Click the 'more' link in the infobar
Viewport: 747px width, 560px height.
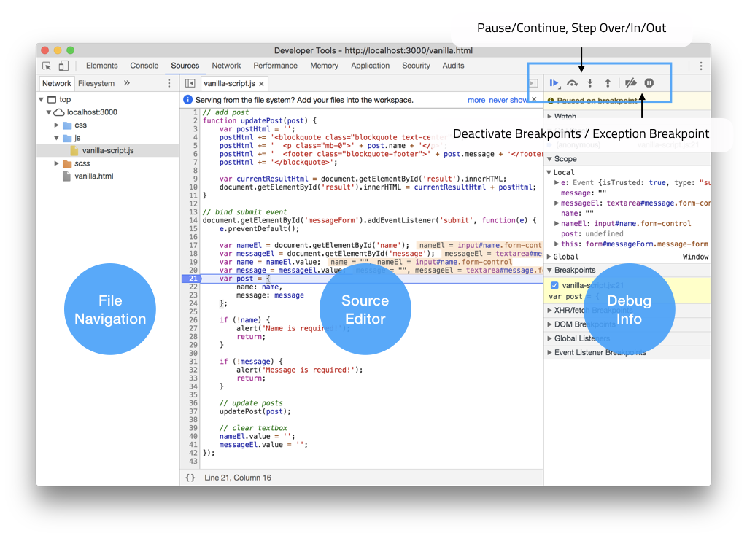pyautogui.click(x=476, y=100)
